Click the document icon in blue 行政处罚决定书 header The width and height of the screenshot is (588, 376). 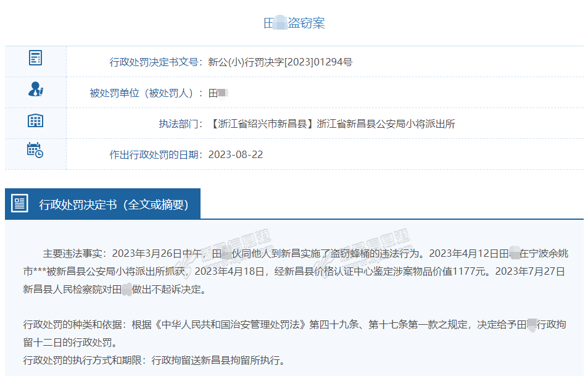pyautogui.click(x=20, y=204)
